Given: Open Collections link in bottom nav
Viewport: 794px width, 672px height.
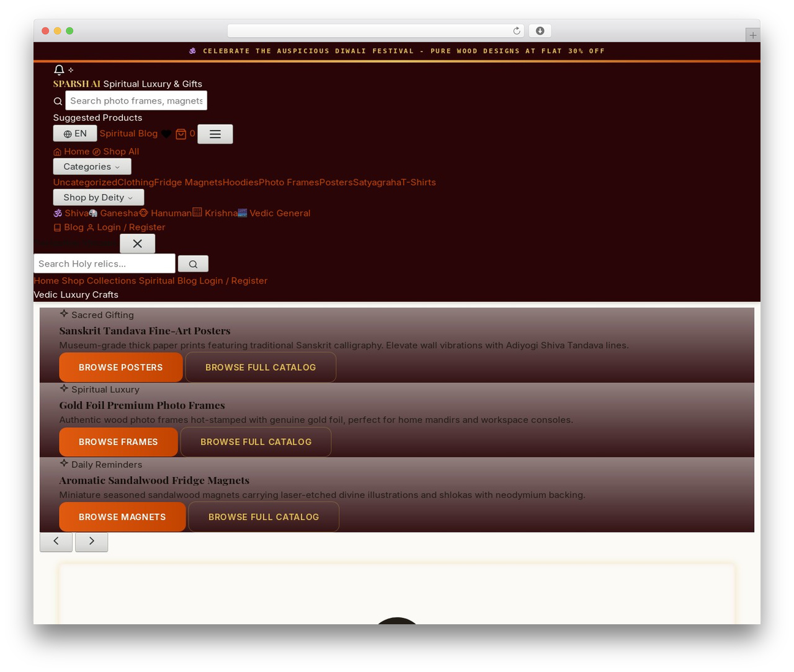Looking at the screenshot, I should pos(111,281).
